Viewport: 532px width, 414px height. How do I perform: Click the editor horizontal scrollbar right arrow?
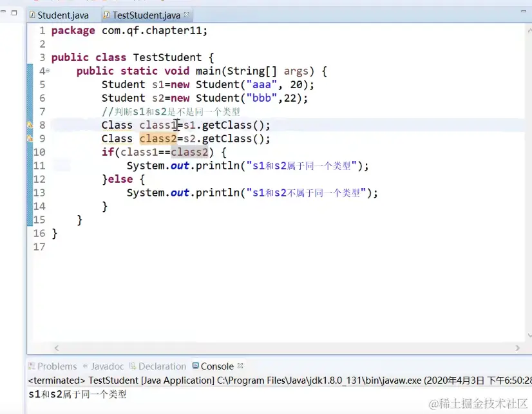tap(517, 348)
